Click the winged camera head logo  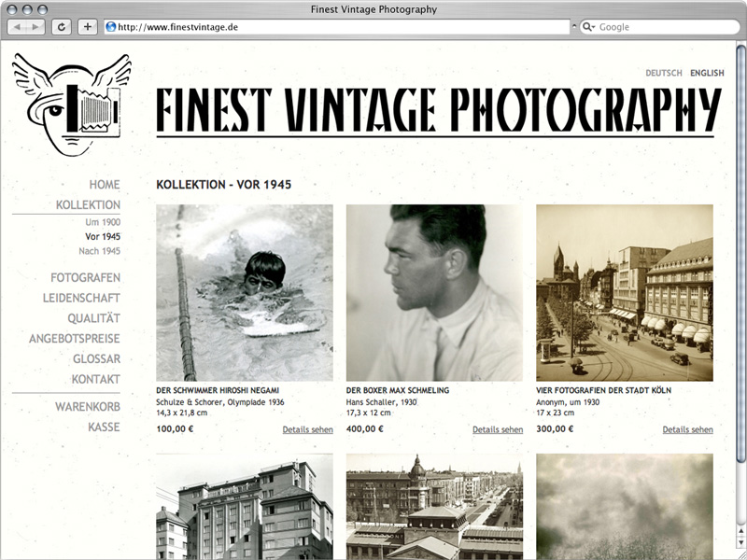point(72,105)
